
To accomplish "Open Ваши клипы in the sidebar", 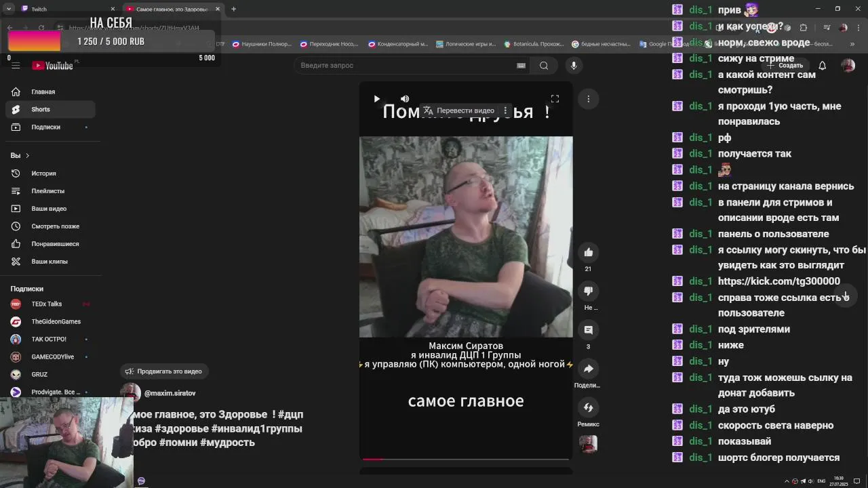I will coord(51,262).
